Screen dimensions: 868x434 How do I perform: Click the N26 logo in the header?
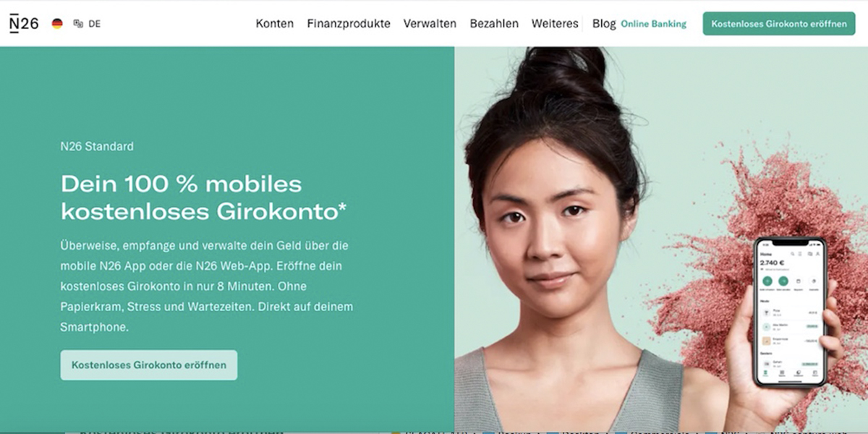[x=24, y=23]
